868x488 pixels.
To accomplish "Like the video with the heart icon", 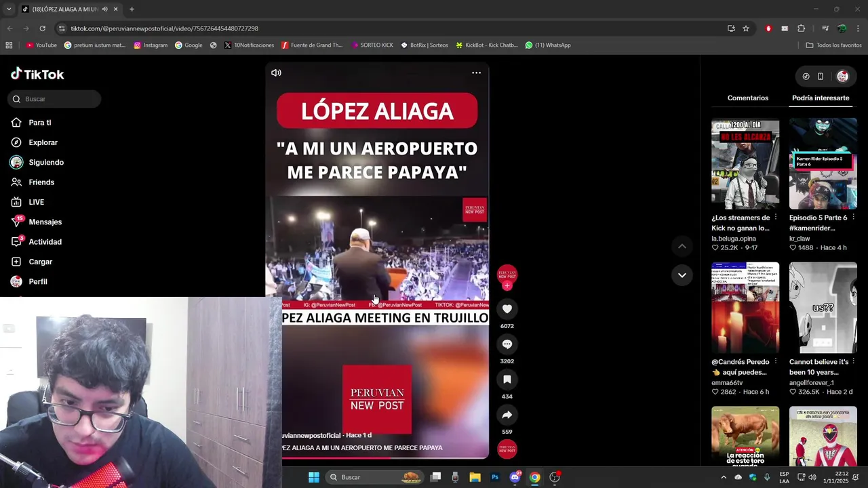I will click(507, 309).
